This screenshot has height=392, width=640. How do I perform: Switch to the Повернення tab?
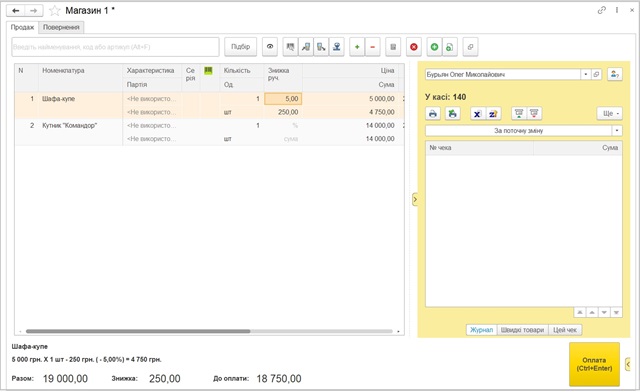pos(61,27)
